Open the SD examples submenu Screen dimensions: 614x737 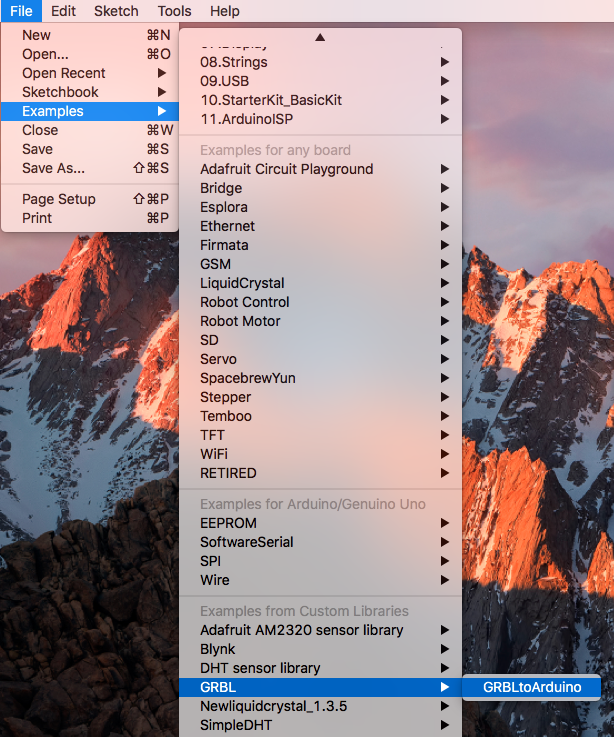coord(320,340)
